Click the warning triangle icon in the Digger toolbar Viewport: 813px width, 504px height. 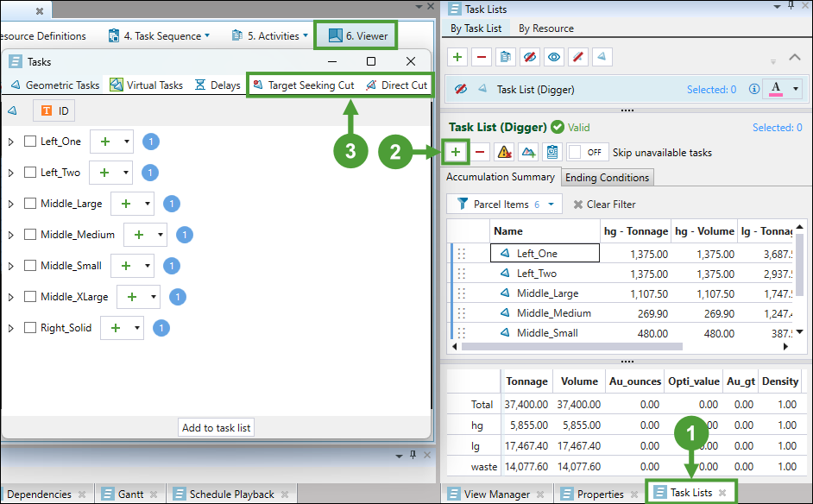click(x=505, y=152)
